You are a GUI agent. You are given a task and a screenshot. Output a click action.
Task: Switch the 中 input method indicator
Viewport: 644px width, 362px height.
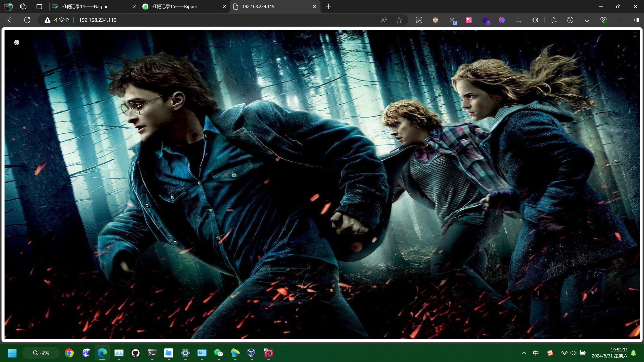536,353
